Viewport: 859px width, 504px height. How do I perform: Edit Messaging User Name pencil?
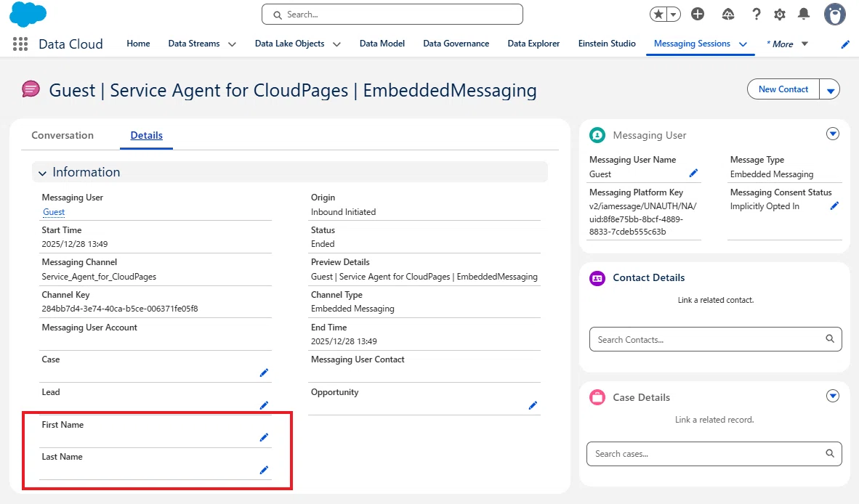(693, 174)
